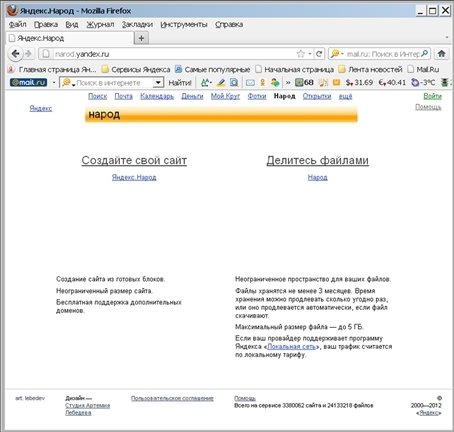Open mail via envelope toolbar icon
The height and width of the screenshot is (432, 454).
[x=250, y=82]
